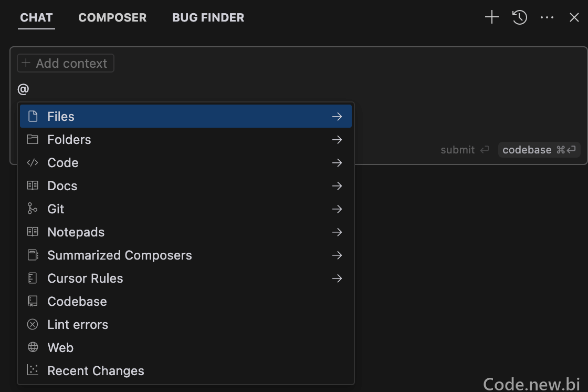Screen dimensions: 588x392
Task: Select Notepads from the context list
Action: pos(186,232)
